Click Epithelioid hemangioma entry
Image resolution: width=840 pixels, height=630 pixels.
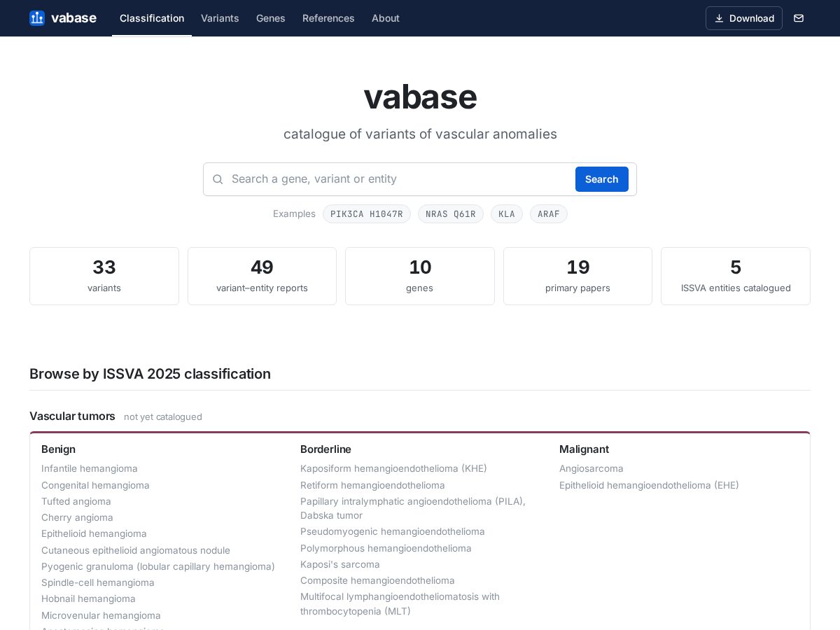pyautogui.click(x=94, y=533)
